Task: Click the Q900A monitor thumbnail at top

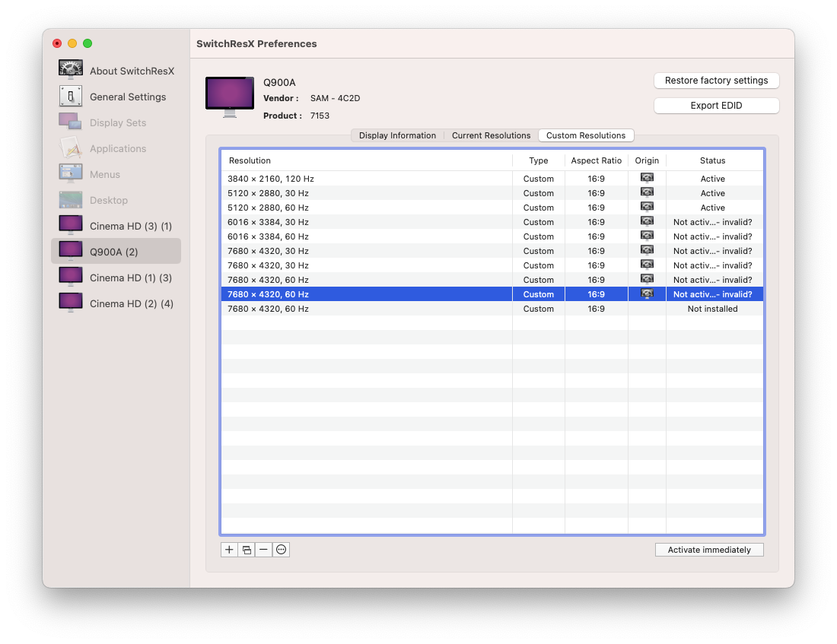Action: pyautogui.click(x=230, y=97)
